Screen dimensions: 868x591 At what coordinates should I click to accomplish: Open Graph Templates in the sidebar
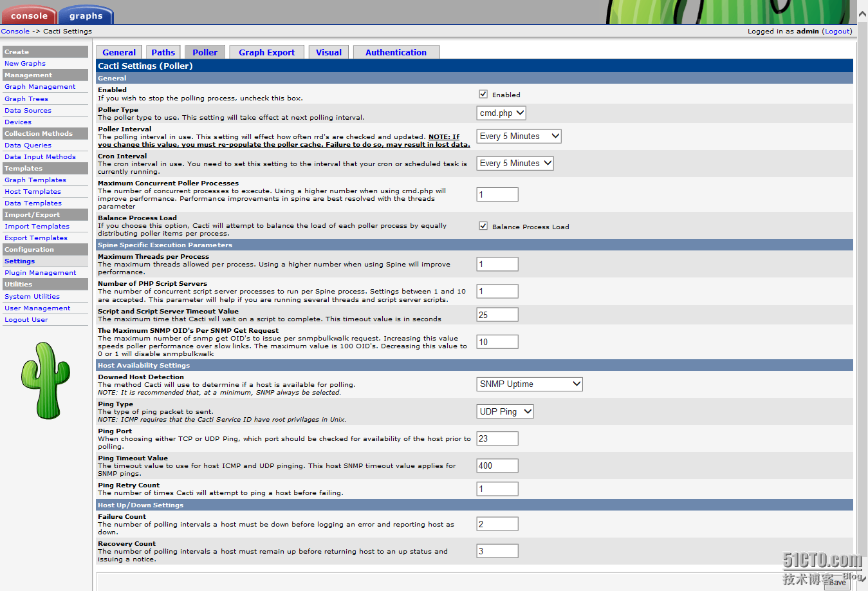[35, 180]
